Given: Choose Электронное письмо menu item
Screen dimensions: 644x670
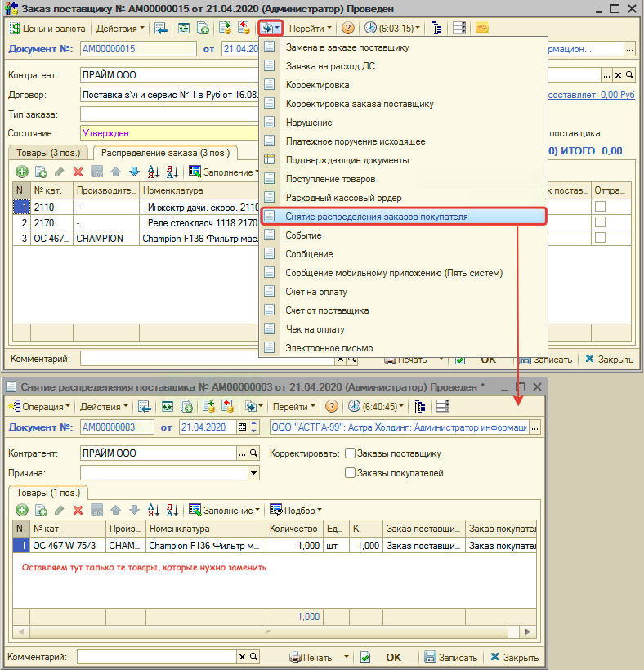Looking at the screenshot, I should pos(329,348).
